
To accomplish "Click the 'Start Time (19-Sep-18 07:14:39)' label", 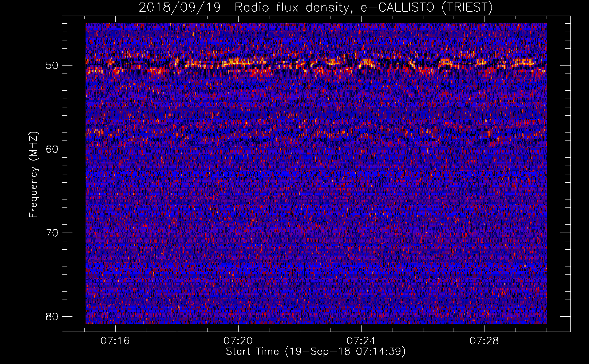I will click(x=316, y=352).
